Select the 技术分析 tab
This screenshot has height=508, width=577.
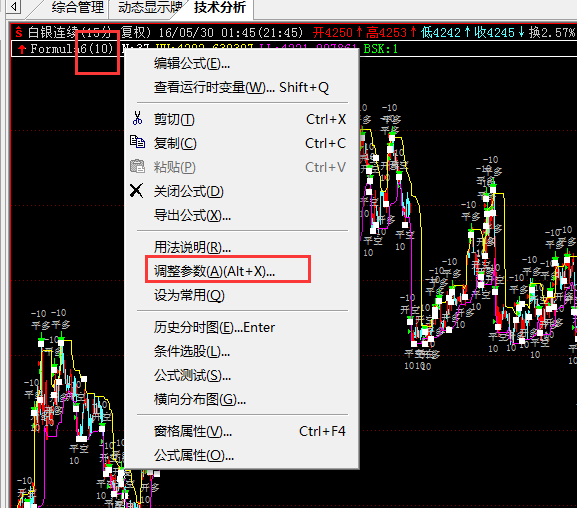point(220,7)
